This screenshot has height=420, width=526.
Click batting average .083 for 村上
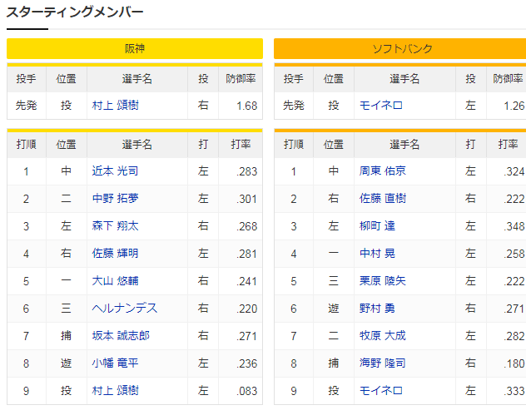pos(247,391)
